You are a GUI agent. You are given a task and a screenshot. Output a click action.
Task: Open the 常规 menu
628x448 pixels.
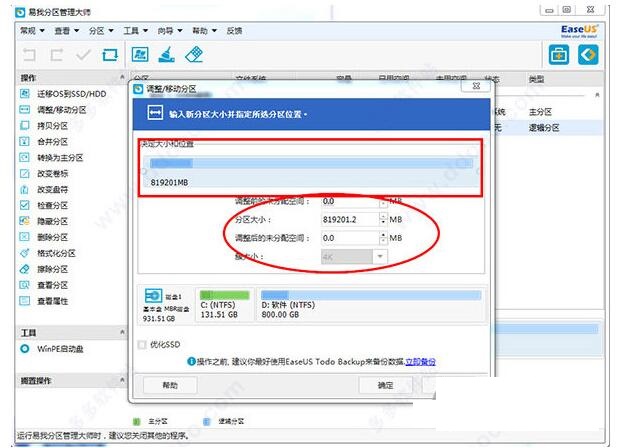32,30
